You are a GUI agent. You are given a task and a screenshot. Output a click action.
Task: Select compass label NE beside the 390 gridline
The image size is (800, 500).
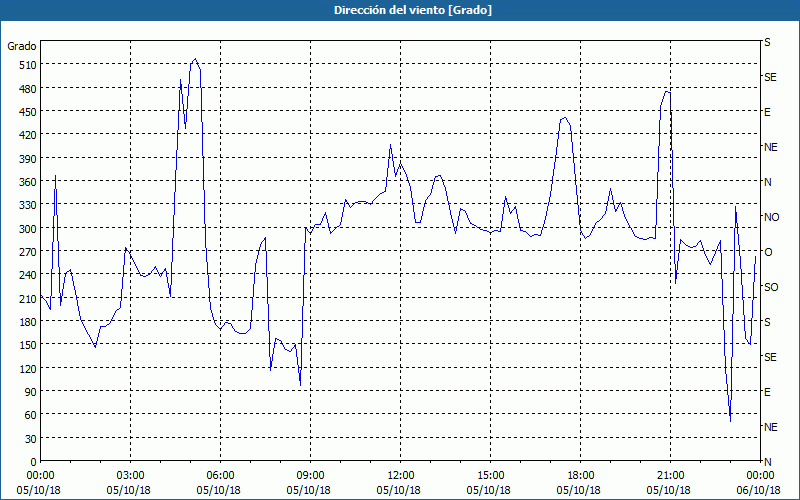point(770,147)
